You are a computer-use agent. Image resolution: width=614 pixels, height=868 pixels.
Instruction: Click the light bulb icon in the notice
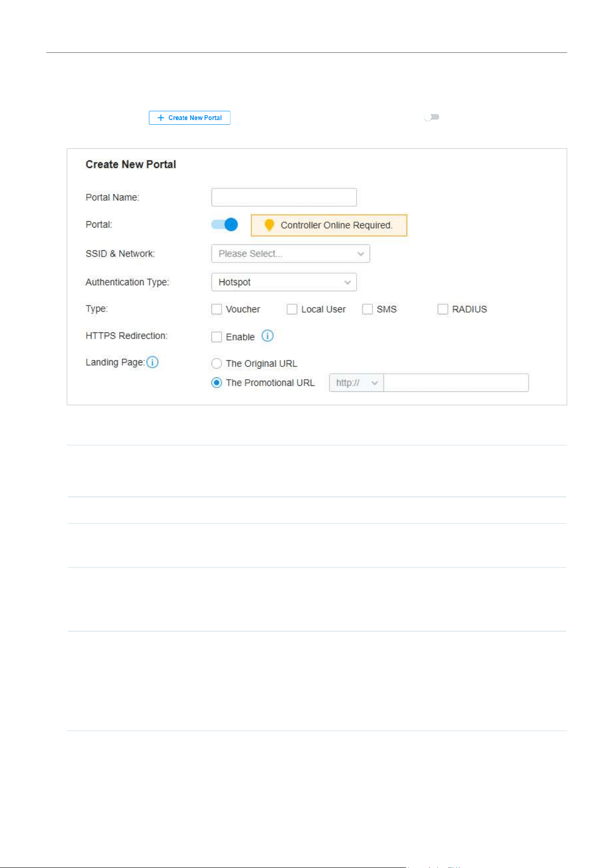tap(269, 225)
